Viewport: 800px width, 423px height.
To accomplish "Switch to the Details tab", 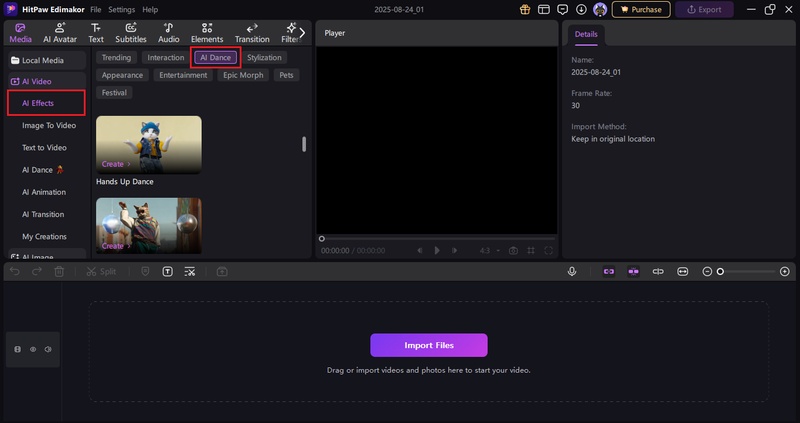I will pos(586,34).
